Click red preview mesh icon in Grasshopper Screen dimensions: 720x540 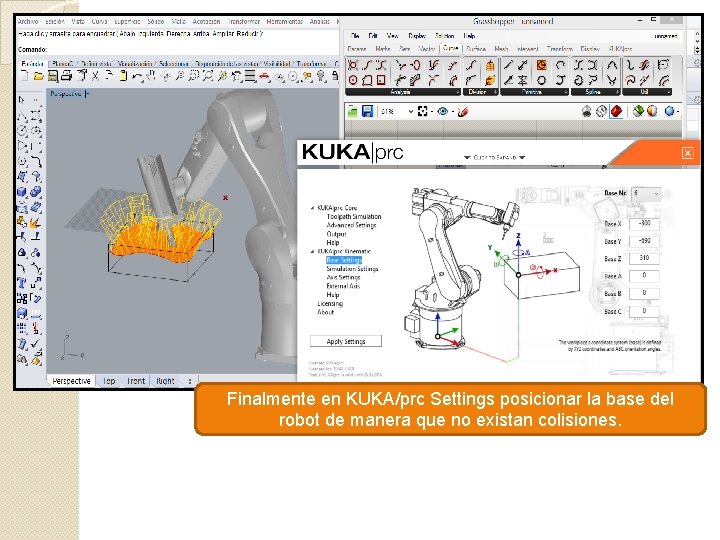coord(616,111)
